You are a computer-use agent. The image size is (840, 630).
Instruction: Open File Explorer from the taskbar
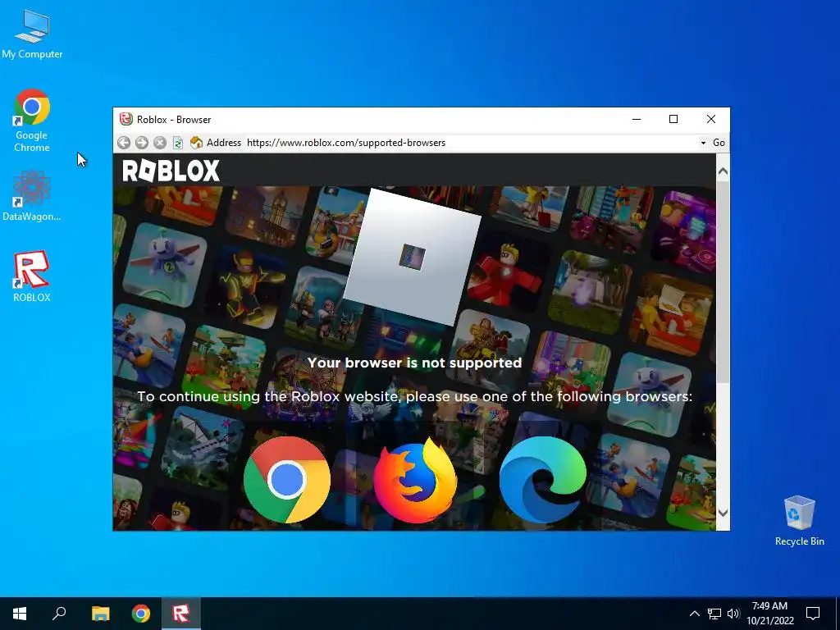coord(100,614)
